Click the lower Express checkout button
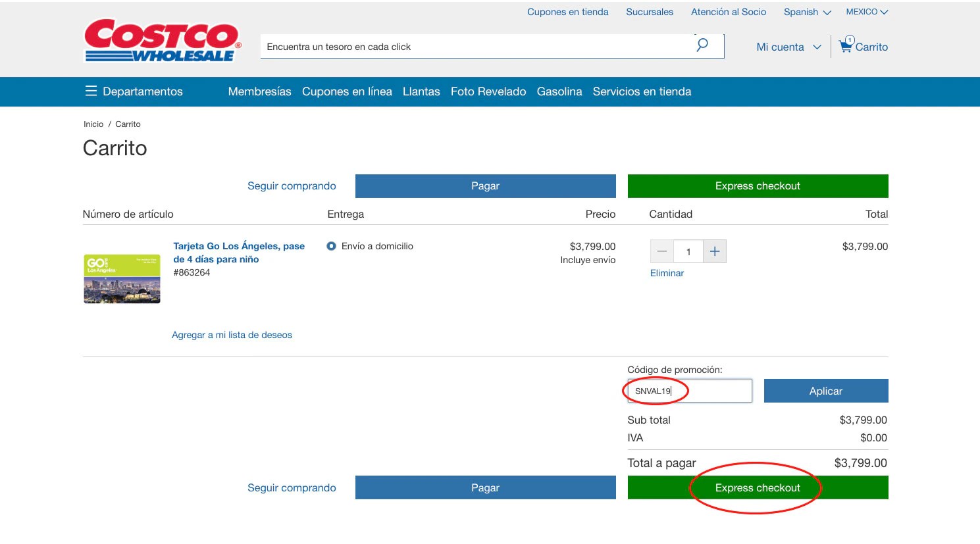This screenshot has width=980, height=544. point(758,487)
